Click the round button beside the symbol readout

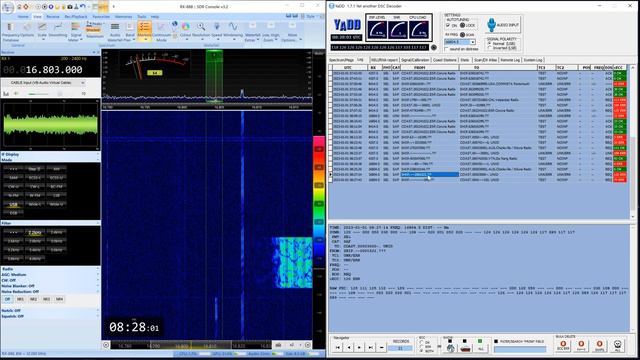click(x=434, y=48)
